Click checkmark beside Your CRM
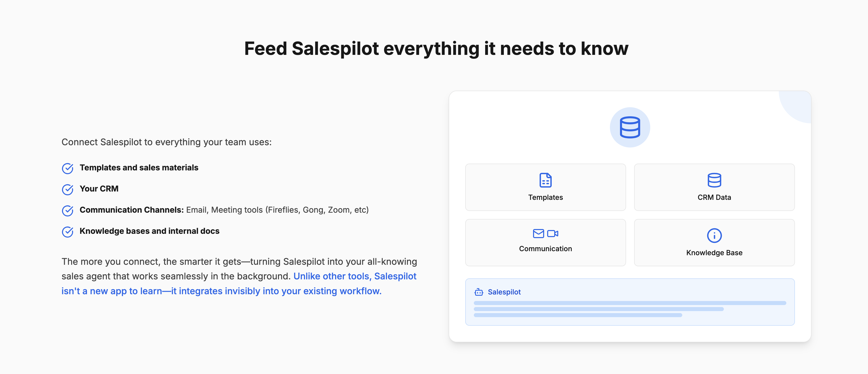 point(68,190)
